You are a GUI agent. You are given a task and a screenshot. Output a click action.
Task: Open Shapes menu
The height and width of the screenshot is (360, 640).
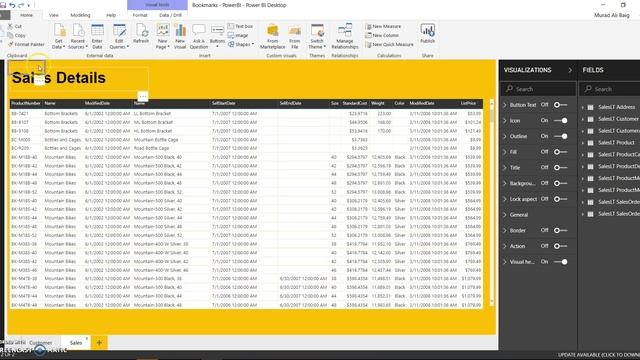tap(241, 44)
